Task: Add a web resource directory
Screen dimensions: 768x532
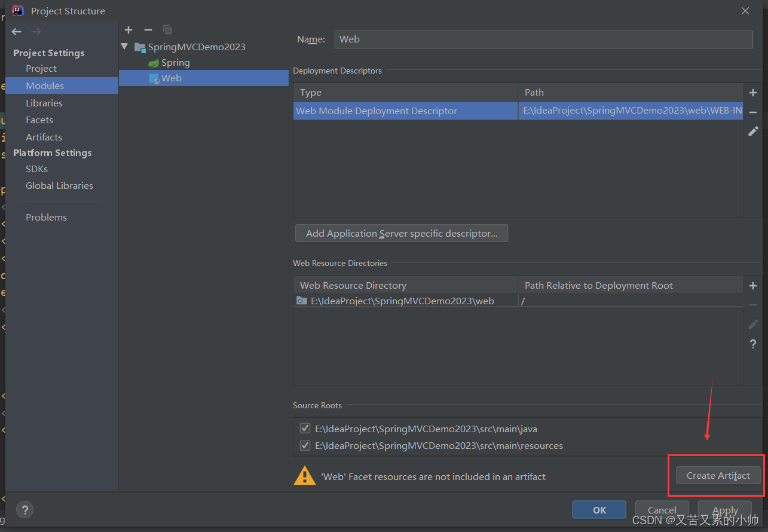Action: click(x=753, y=286)
